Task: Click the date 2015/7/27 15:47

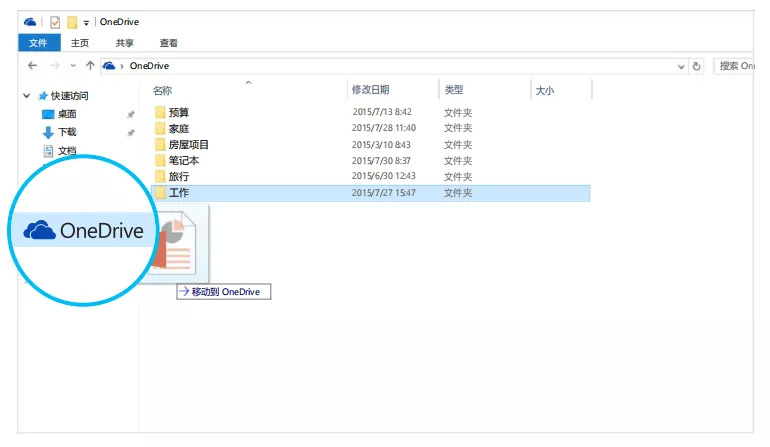Action: [x=384, y=193]
